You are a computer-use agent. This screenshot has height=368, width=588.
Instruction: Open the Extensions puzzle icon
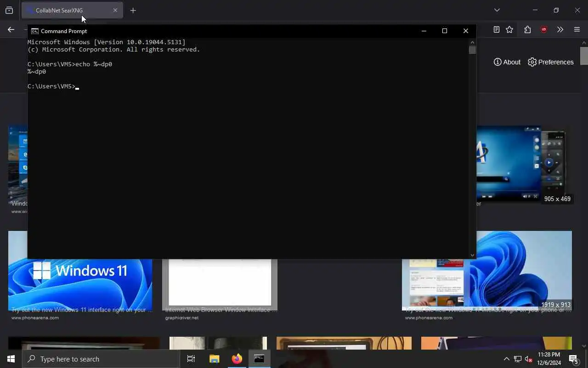tap(527, 29)
